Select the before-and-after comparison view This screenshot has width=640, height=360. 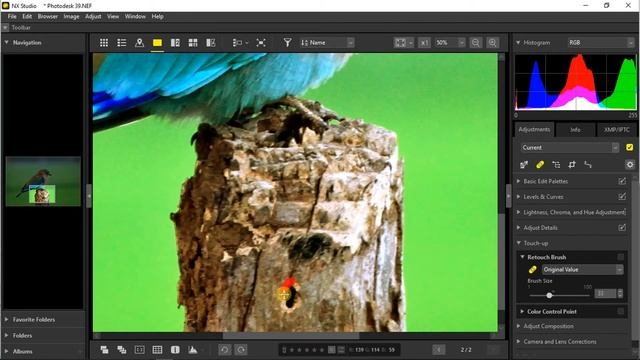click(211, 42)
